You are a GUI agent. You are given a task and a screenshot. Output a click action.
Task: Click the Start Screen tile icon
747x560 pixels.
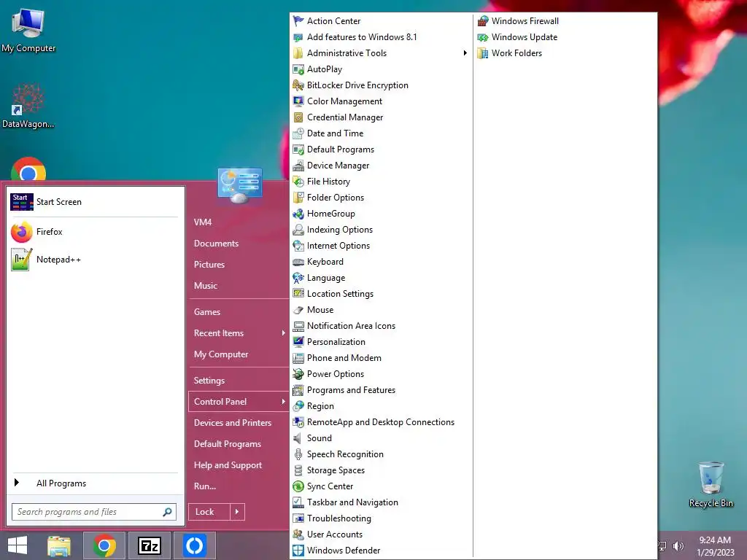pos(21,202)
